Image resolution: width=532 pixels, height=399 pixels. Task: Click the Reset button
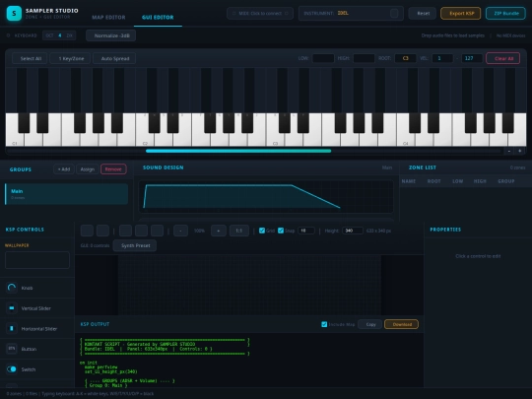click(423, 13)
